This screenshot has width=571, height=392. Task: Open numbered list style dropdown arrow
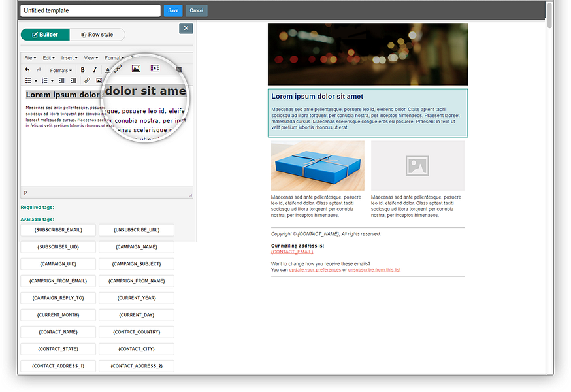(x=52, y=81)
